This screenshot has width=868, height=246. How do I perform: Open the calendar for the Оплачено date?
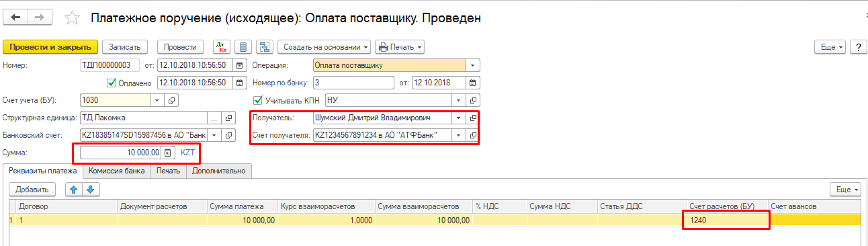pyautogui.click(x=241, y=83)
